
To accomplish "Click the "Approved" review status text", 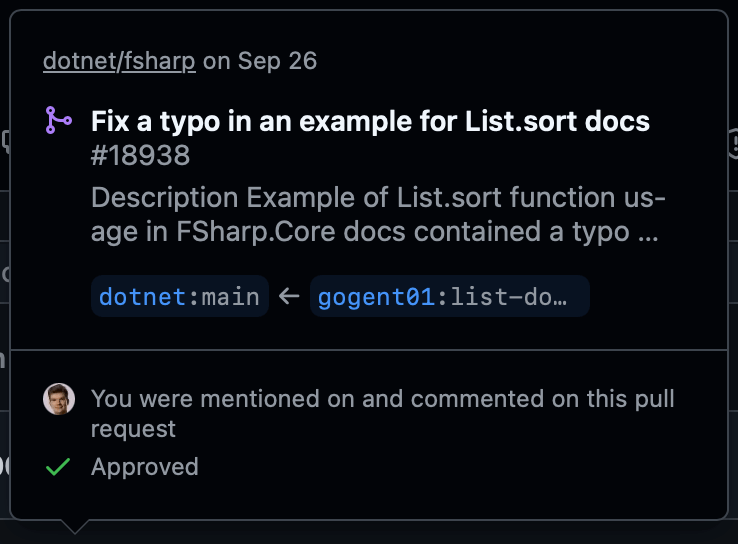I will click(144, 466).
